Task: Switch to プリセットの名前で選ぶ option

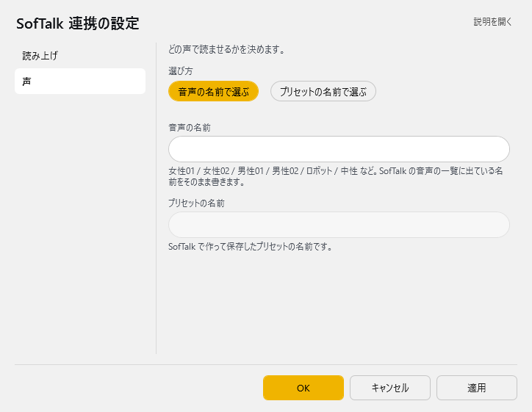Action: coord(323,92)
